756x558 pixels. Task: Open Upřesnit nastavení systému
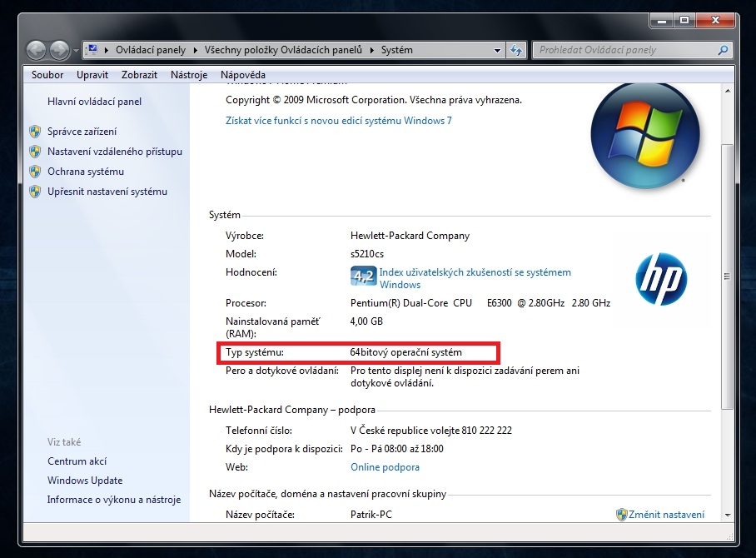107,192
